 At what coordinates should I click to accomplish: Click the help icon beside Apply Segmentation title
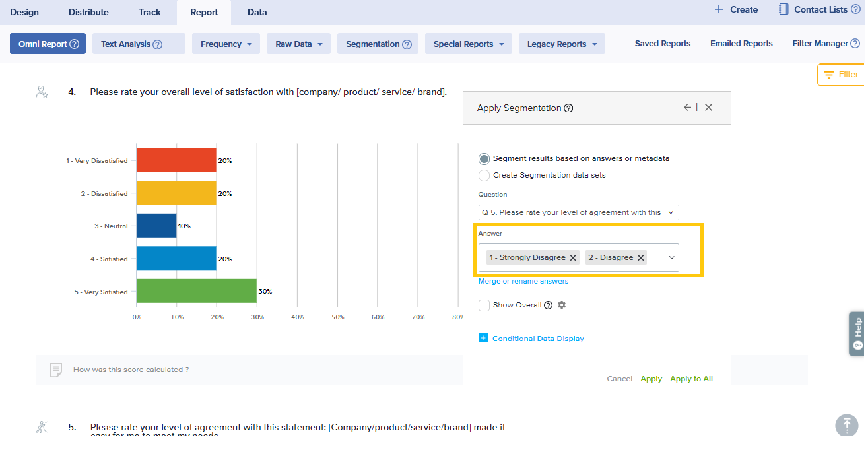pos(568,108)
